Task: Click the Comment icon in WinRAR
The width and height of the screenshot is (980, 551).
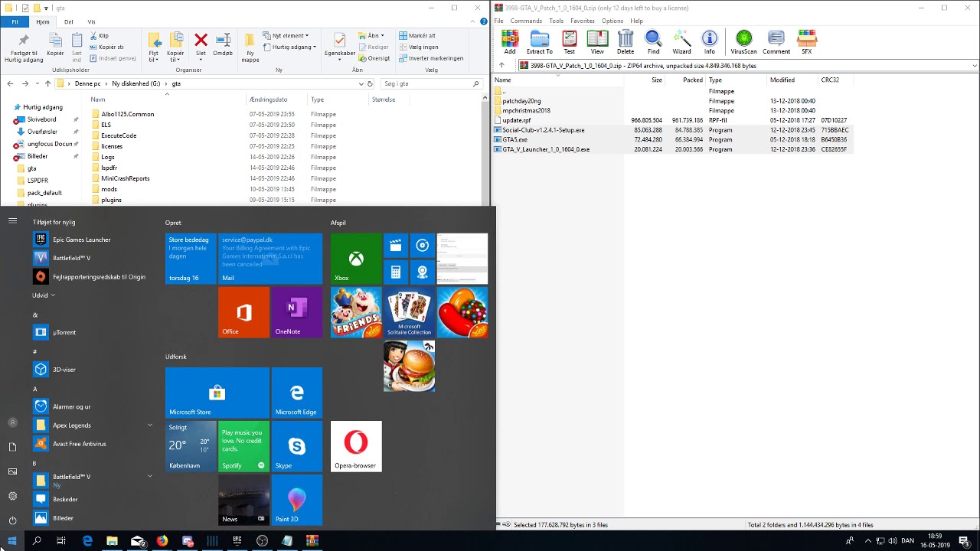Action: coord(776,42)
